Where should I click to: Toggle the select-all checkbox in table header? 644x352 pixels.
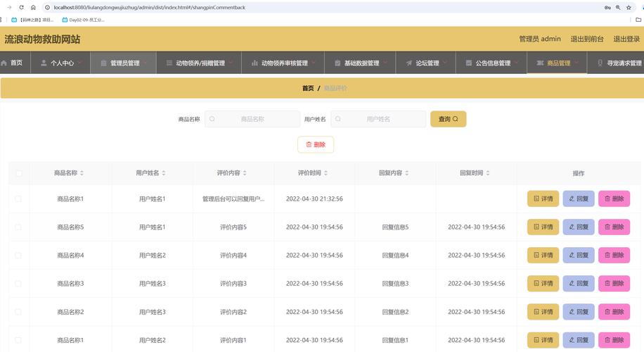tap(19, 173)
